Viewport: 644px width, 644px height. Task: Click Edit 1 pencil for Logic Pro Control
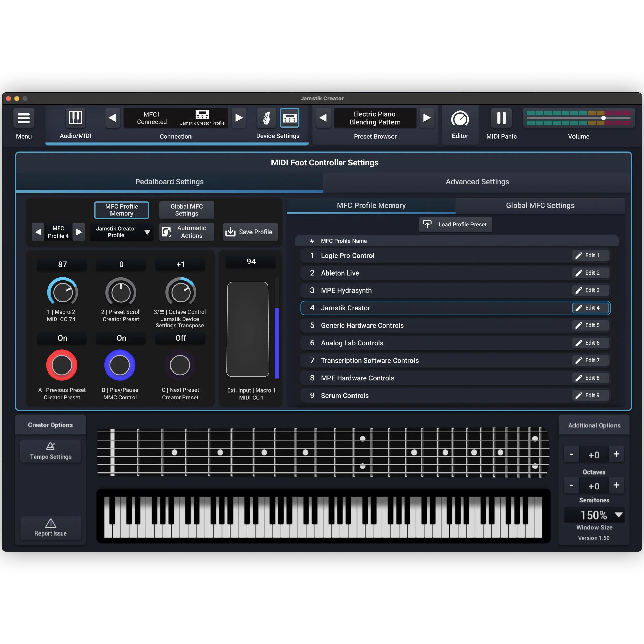tap(591, 256)
